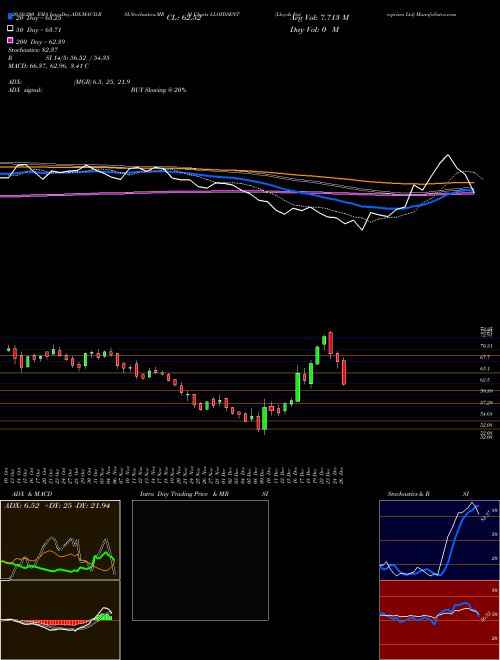This screenshot has width=500, height=660.
Task: Click the 'CL: 62.52' closing price label
Action: [184, 18]
